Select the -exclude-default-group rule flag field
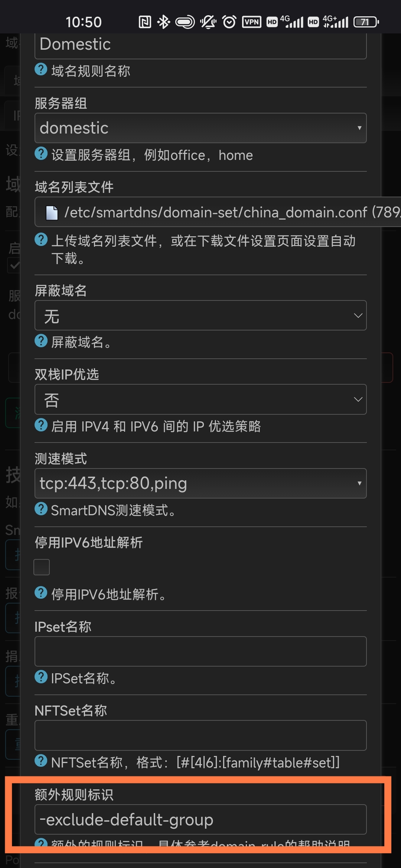This screenshot has width=401, height=868. (x=200, y=819)
